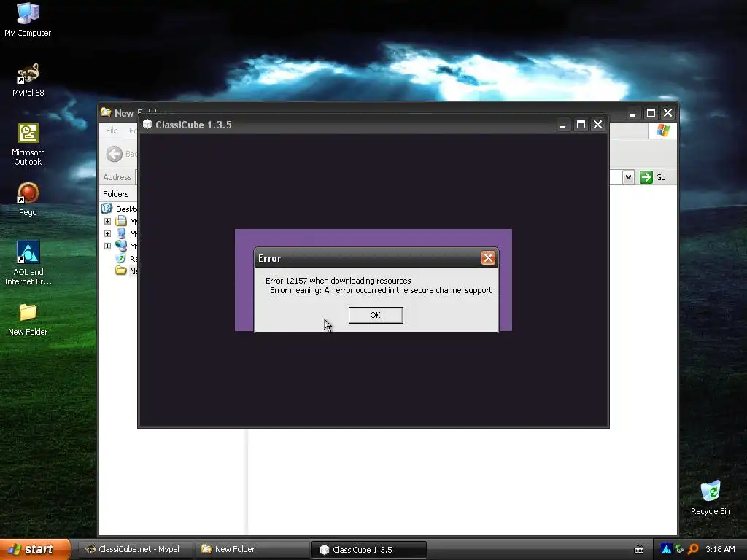Click the ClassiCube cube icon in title bar
This screenshot has width=747, height=560.
point(147,124)
